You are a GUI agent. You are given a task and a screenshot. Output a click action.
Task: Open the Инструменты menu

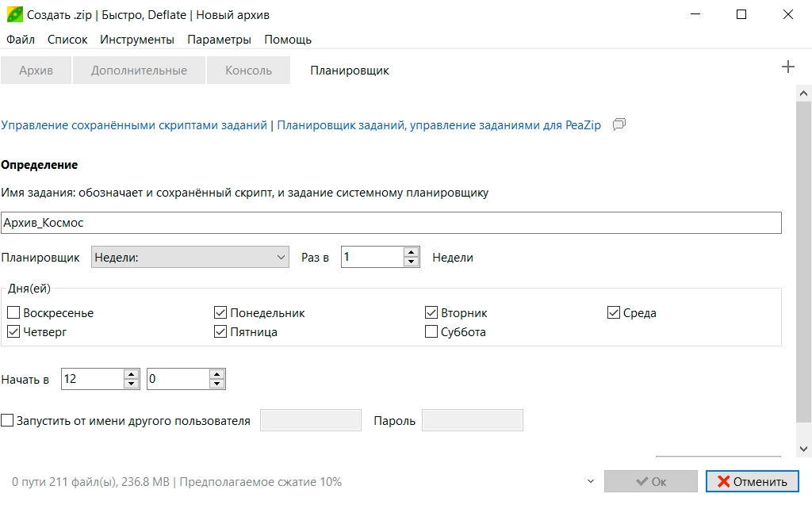[137, 40]
